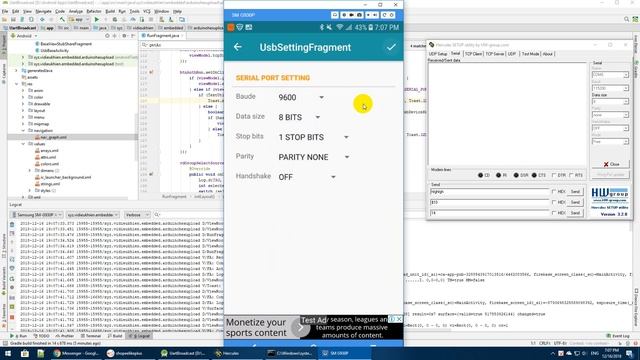Open the Android project view dropdown
The image size is (640, 360).
click(24, 36)
